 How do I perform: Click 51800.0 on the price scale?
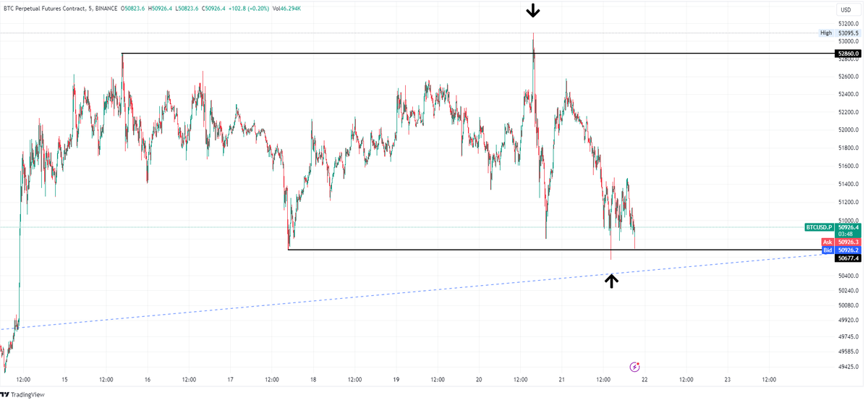click(848, 148)
